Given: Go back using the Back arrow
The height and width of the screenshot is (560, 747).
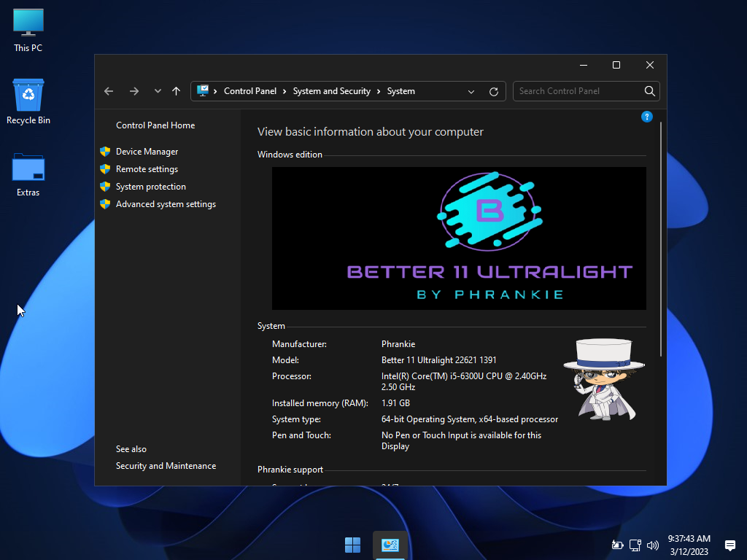Looking at the screenshot, I should click(109, 91).
